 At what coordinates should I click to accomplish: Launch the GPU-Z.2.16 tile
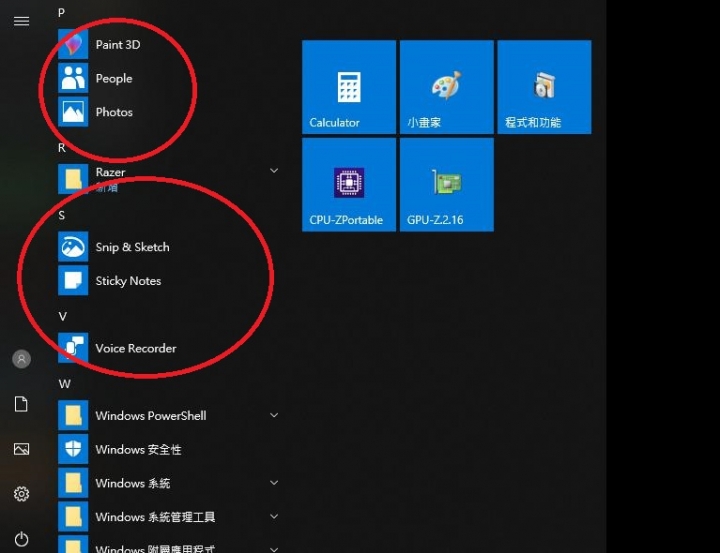tap(447, 185)
